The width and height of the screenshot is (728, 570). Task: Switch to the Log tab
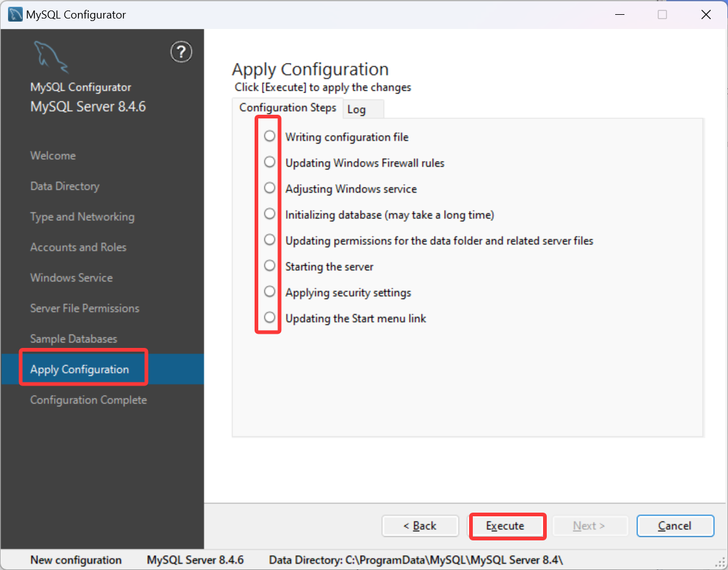tap(363, 110)
